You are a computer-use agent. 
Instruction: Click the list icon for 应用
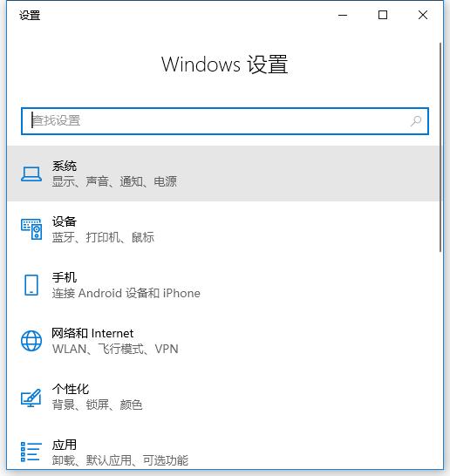point(31,452)
